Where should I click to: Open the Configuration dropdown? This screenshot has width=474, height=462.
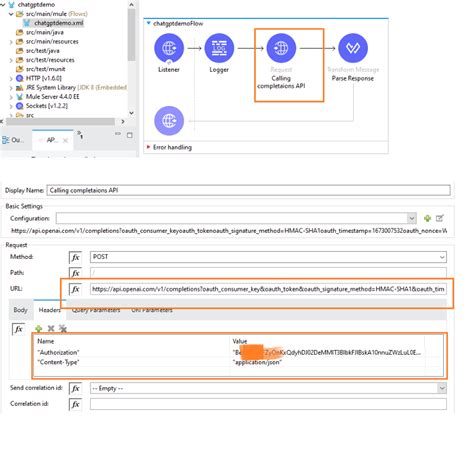(x=412, y=218)
